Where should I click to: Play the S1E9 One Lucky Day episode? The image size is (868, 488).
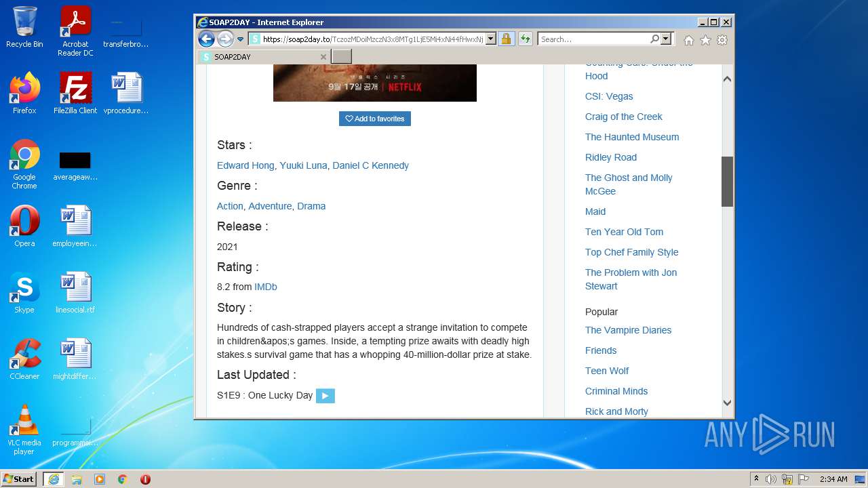pos(325,396)
